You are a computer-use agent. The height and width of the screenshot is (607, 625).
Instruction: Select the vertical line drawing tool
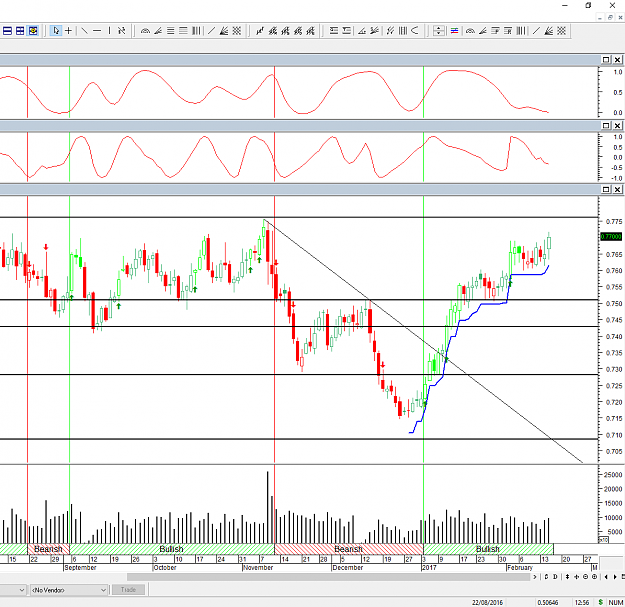pos(109,31)
